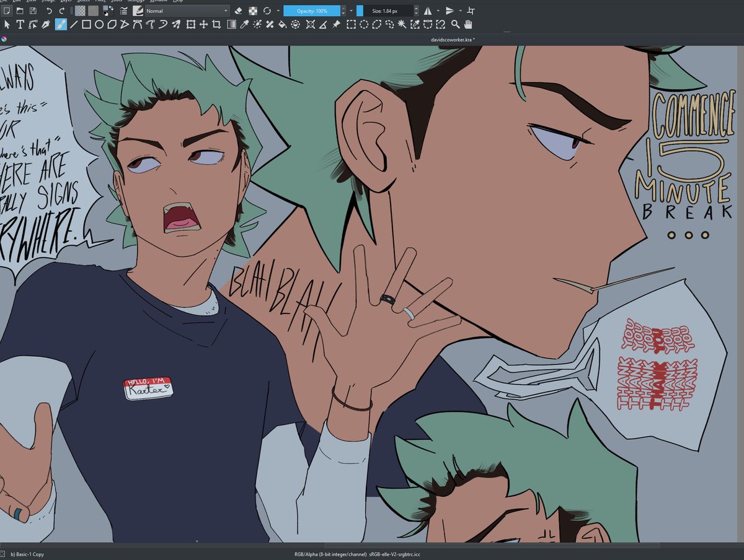This screenshot has height=560, width=744.
Task: Select the Text tool
Action: [20, 25]
